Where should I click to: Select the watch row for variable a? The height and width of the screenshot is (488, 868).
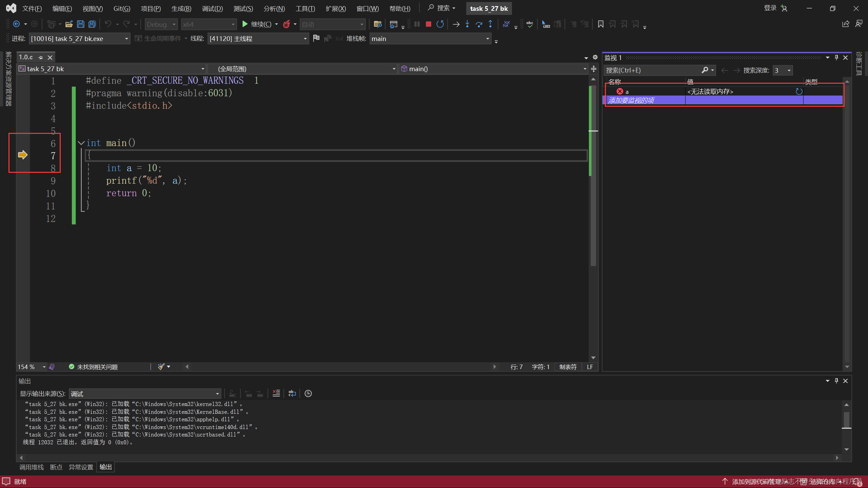point(724,91)
